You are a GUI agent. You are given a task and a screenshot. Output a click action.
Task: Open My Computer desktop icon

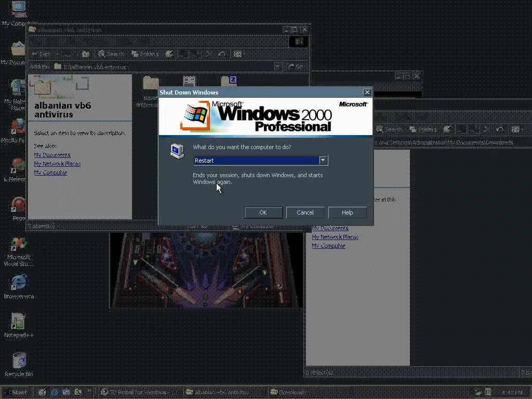coord(18,14)
